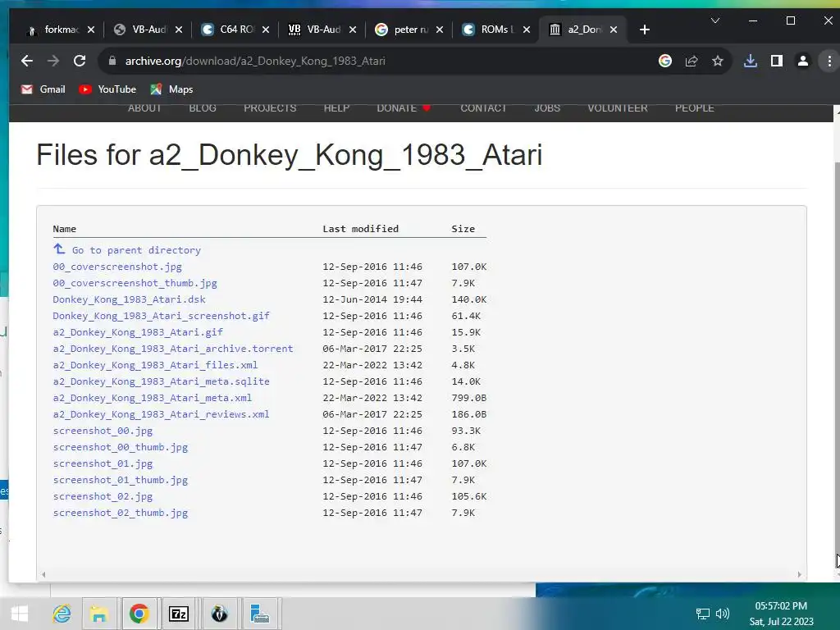
Task: Click the network icon in system tray
Action: 702,614
